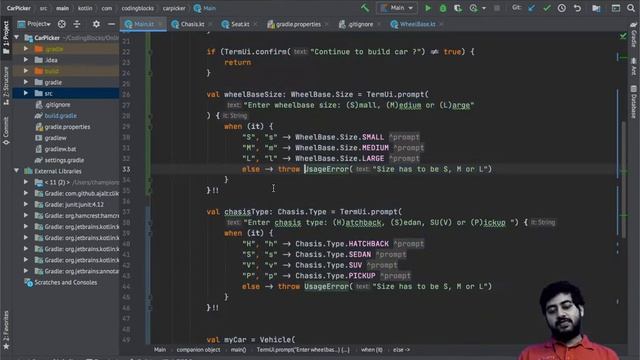Open the profiler run icon
Image resolution: width=640 pixels, height=360 pixels.
pos(473,8)
